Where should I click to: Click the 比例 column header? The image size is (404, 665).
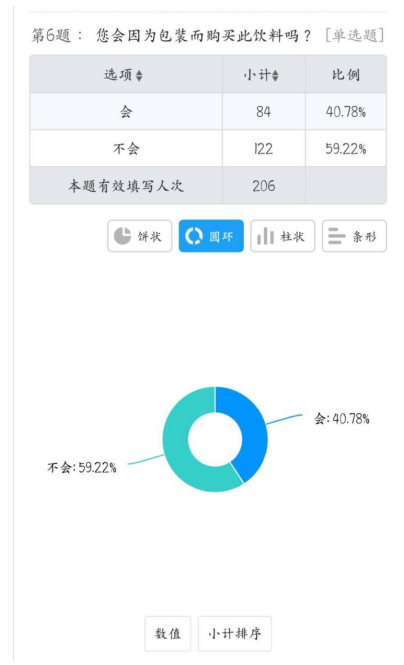[x=345, y=75]
